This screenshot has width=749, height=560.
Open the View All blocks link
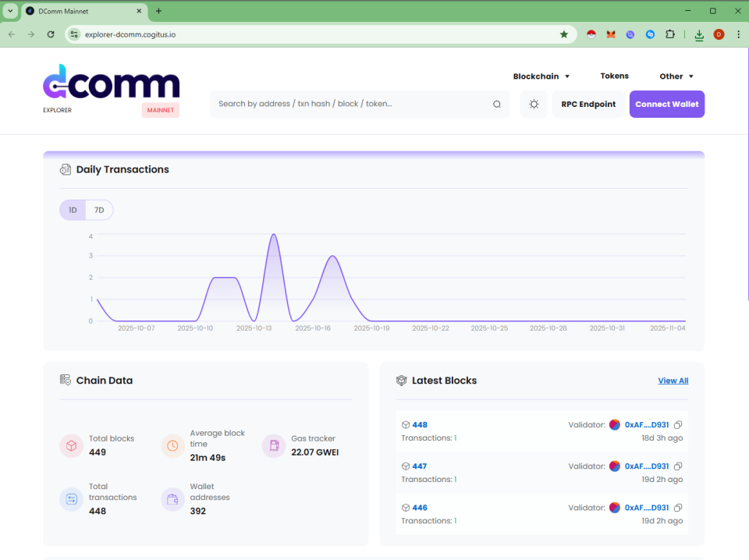point(673,381)
